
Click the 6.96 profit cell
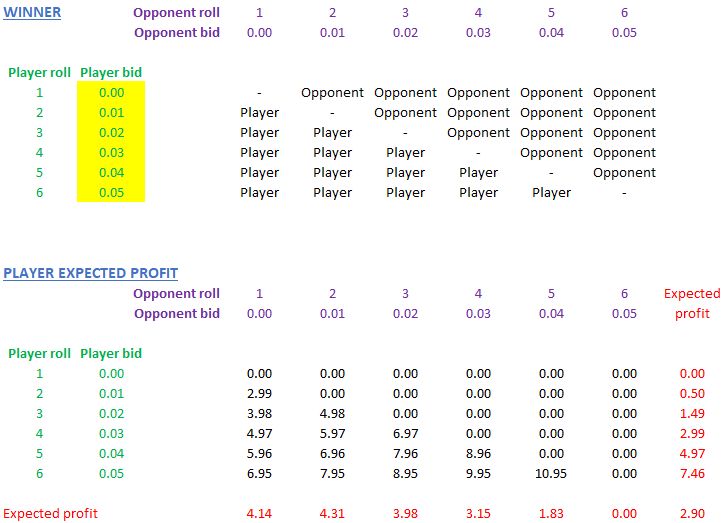[x=332, y=454]
